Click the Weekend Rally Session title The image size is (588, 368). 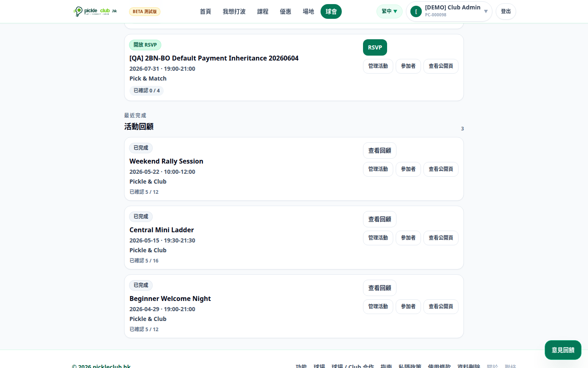[x=166, y=161]
